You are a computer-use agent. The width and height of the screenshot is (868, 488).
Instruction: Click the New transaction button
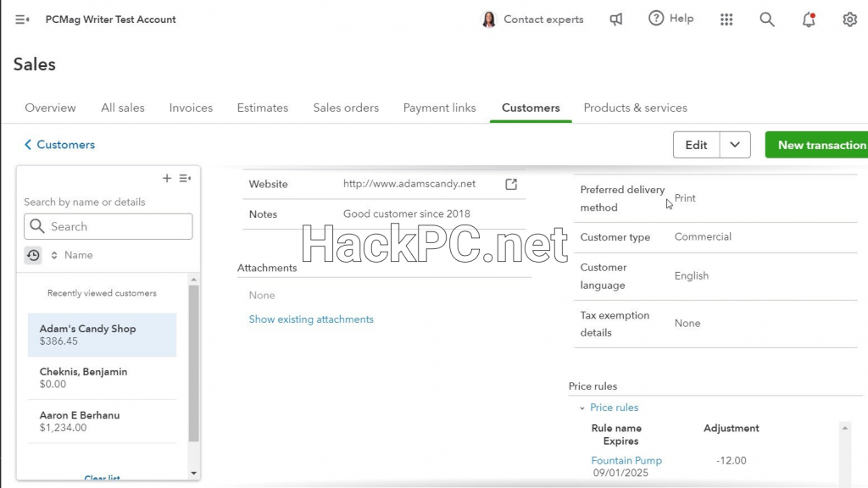click(x=817, y=145)
